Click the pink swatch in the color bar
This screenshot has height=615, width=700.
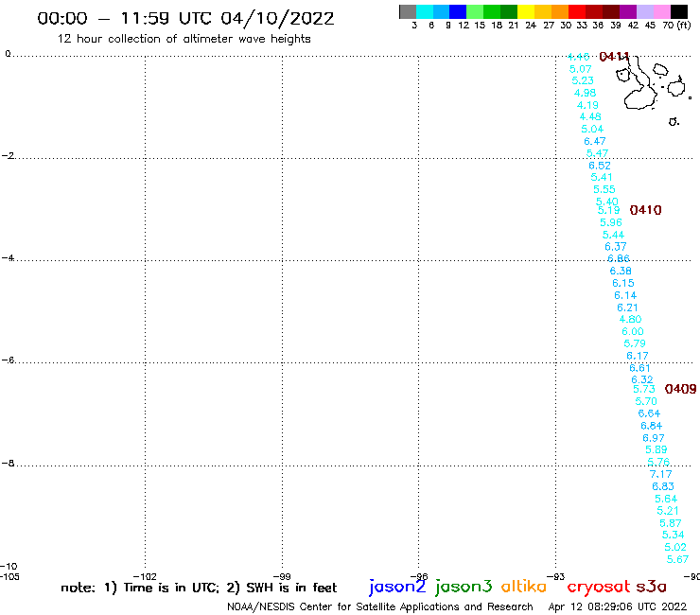click(x=662, y=11)
